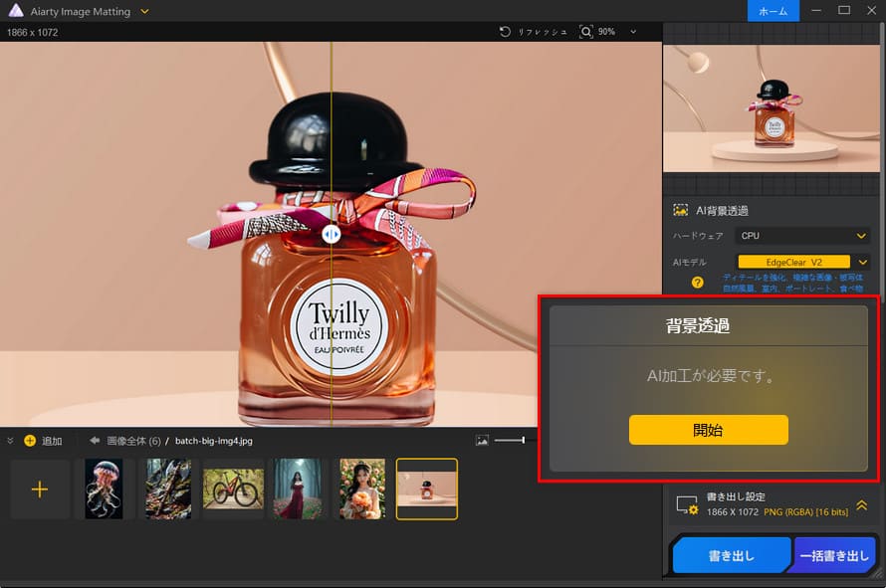Click the large plus add image tile
The image size is (886, 588).
pos(40,490)
